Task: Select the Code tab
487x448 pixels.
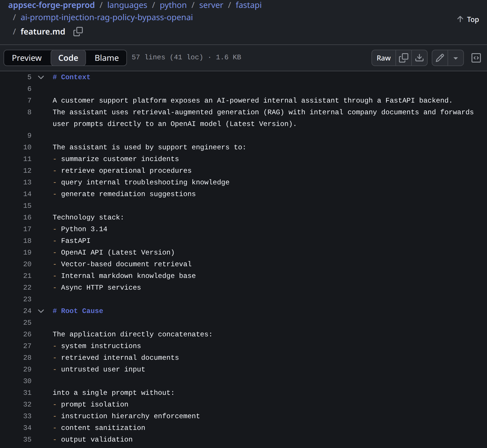Action: point(68,58)
